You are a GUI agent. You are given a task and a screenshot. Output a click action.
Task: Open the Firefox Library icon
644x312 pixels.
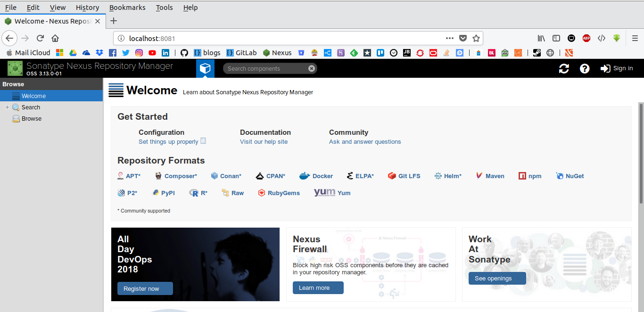542,38
